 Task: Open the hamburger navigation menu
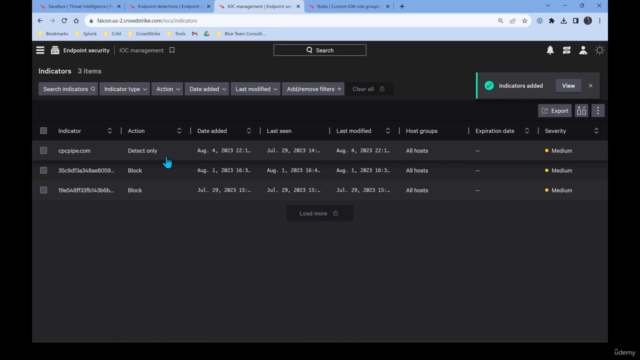[40, 50]
